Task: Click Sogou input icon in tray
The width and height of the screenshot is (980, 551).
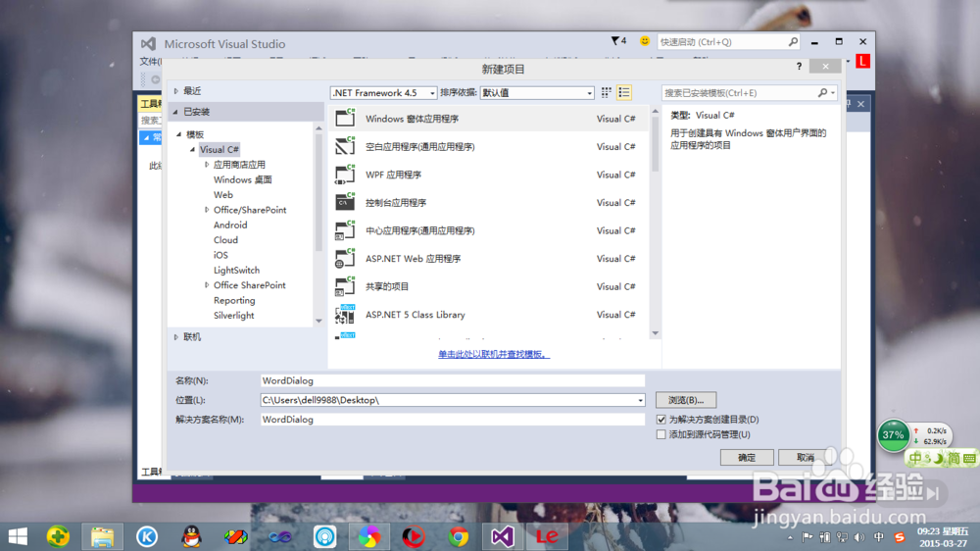Action: (900, 537)
